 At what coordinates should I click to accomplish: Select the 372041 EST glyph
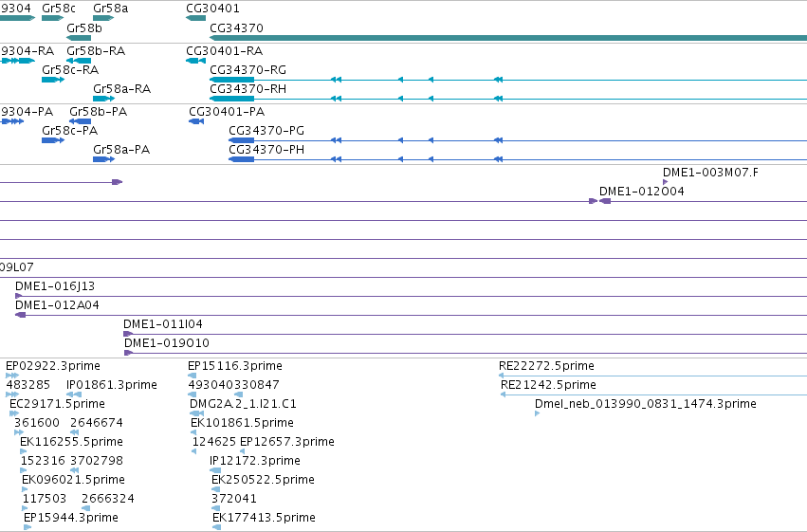click(215, 508)
